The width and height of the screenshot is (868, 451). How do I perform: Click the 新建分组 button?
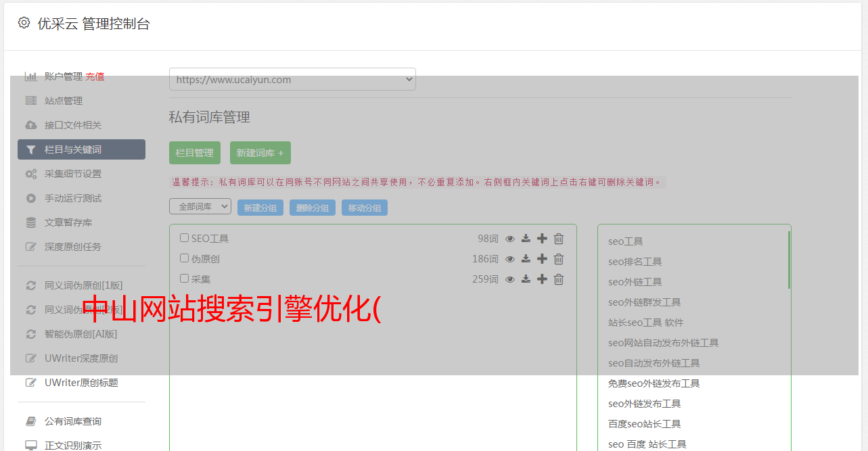pyautogui.click(x=260, y=208)
